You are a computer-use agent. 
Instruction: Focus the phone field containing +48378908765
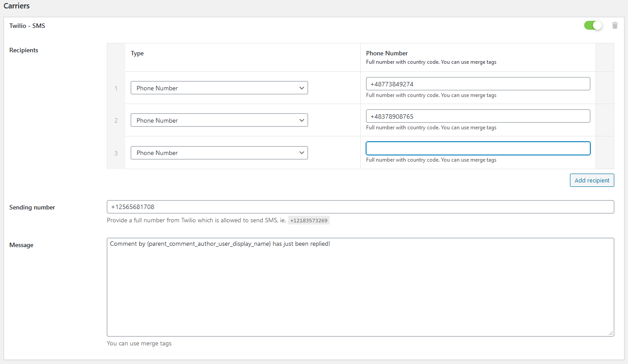[x=478, y=116]
